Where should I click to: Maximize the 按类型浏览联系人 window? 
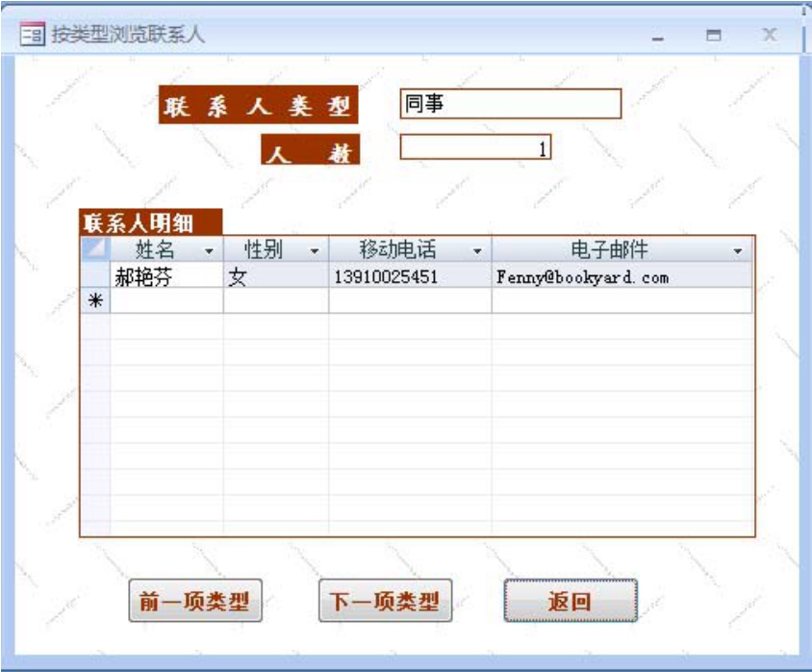[x=714, y=36]
